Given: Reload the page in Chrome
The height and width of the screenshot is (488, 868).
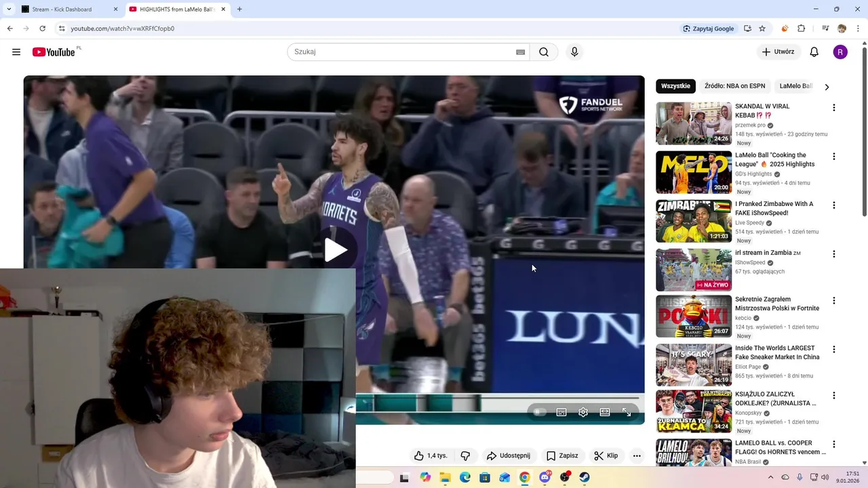Looking at the screenshot, I should 42,28.
